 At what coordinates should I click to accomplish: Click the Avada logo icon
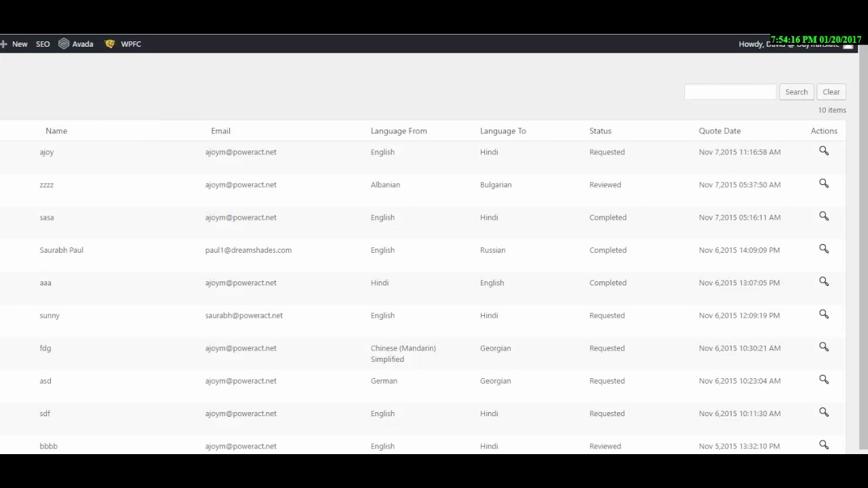[64, 43]
